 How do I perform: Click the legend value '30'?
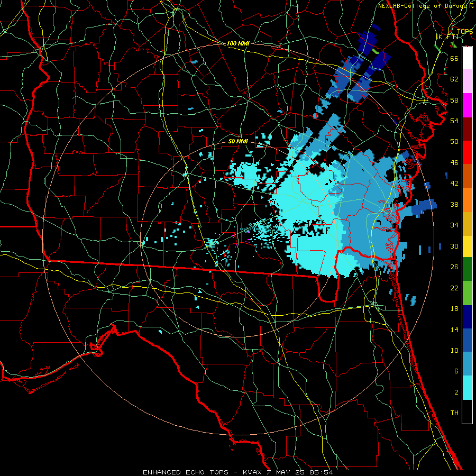pos(454,246)
